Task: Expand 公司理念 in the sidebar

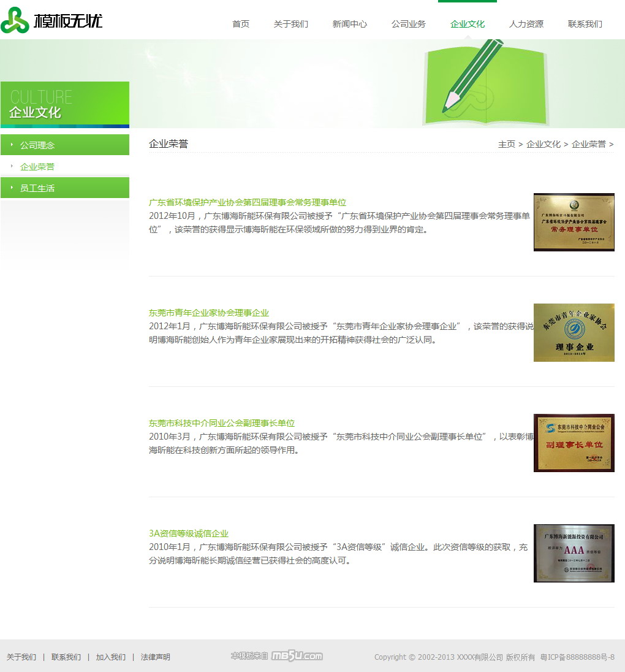Action: (x=37, y=145)
